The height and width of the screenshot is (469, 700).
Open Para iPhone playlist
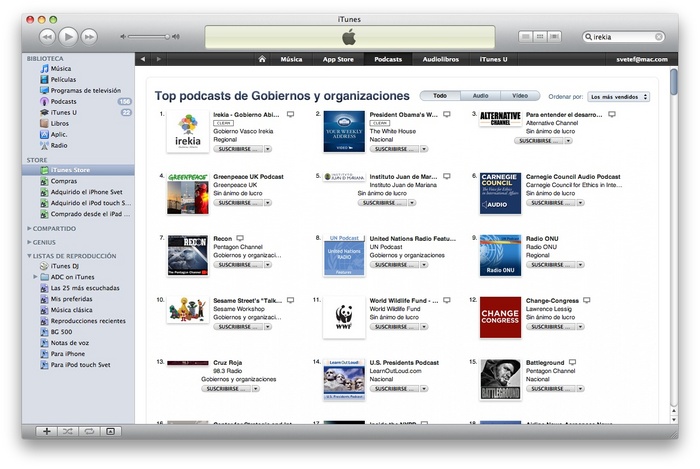78,353
